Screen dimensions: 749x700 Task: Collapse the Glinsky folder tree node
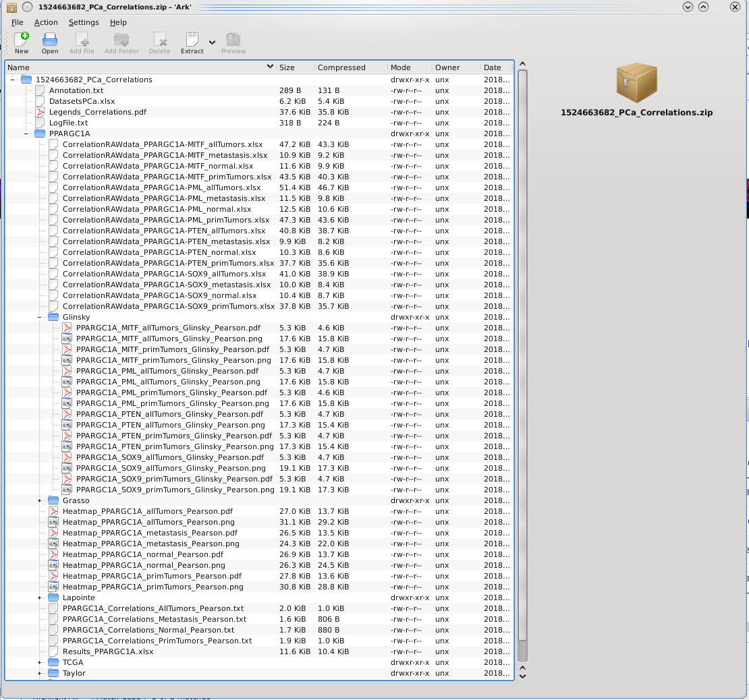coord(40,317)
